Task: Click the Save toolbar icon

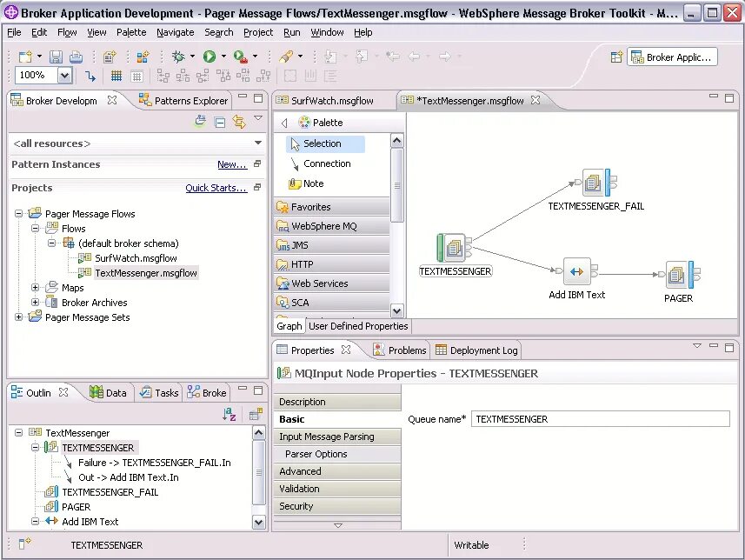Action: tap(56, 57)
